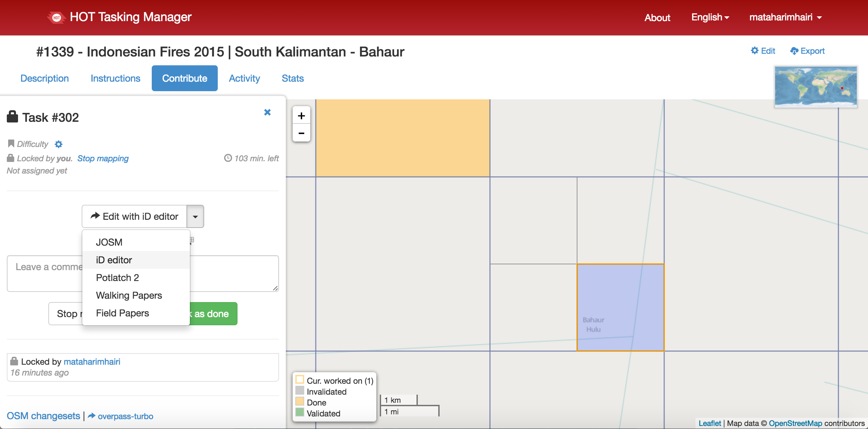Click the HOT logo icon in header
868x429 pixels.
pos(56,17)
